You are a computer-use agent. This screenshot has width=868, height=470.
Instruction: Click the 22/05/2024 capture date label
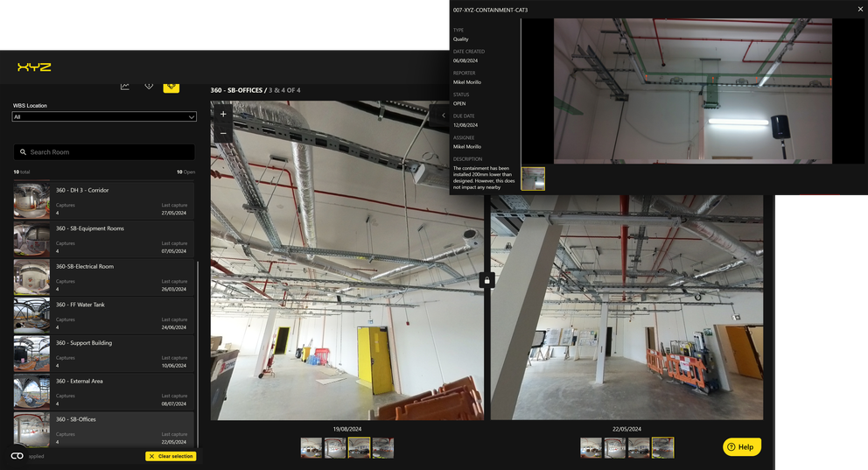[626, 429]
